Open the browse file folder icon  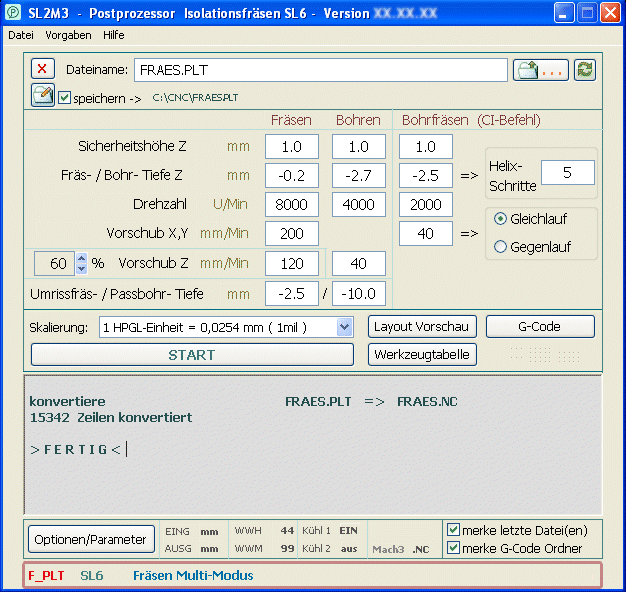[541, 69]
